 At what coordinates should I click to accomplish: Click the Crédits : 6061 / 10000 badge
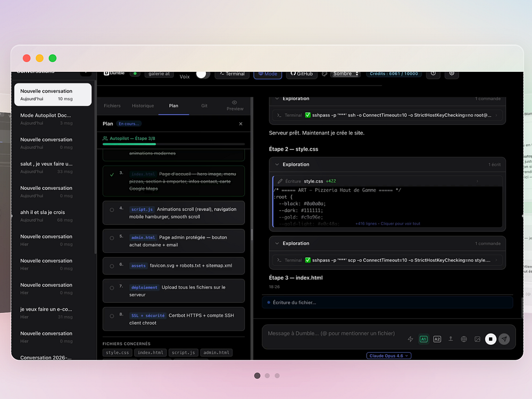point(394,73)
